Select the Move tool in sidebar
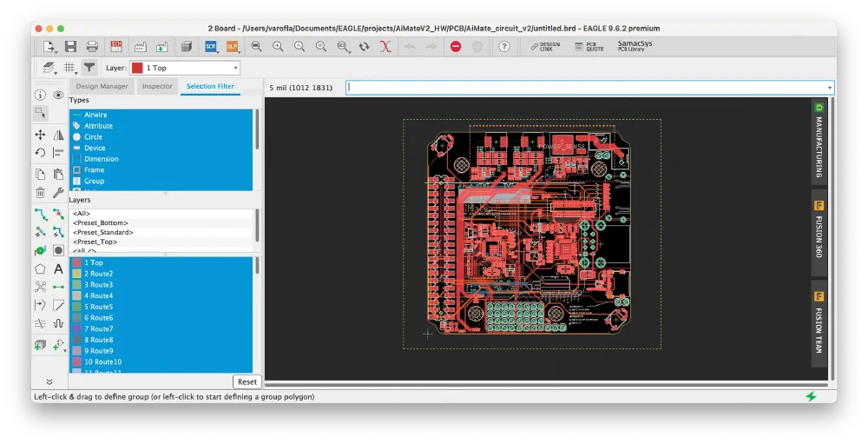Screen dimensions: 868x444 (40, 135)
